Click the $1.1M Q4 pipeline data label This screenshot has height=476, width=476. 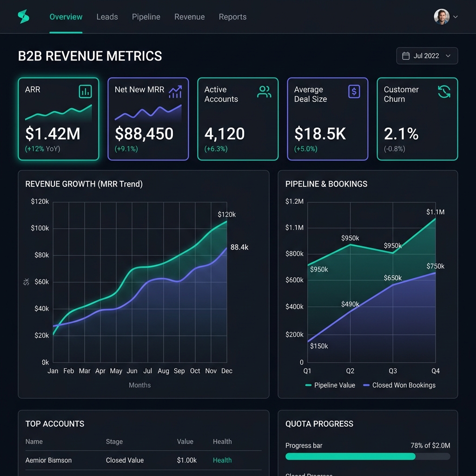[435, 212]
